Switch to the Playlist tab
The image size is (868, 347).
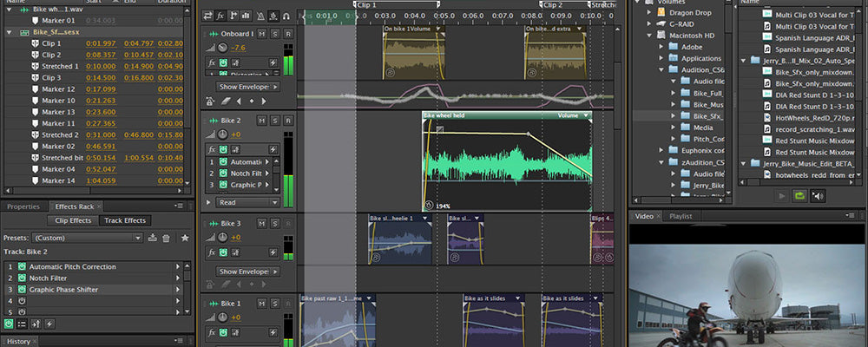[681, 215]
